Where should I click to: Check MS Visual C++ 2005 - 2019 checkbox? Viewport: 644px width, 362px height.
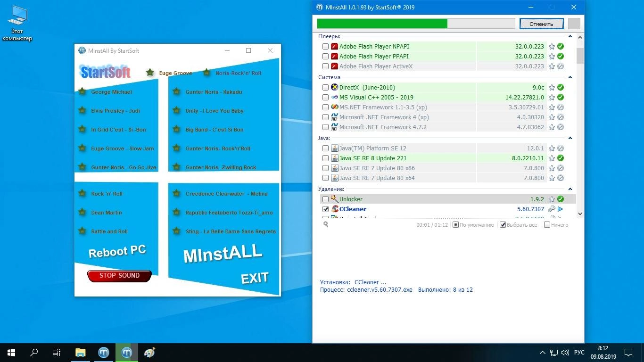(x=325, y=98)
